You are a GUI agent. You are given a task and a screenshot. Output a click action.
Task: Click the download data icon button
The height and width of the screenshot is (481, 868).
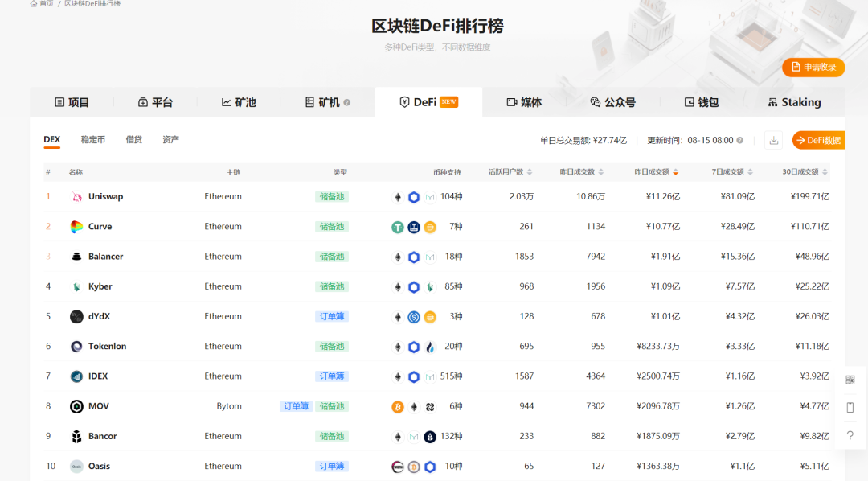coord(774,140)
